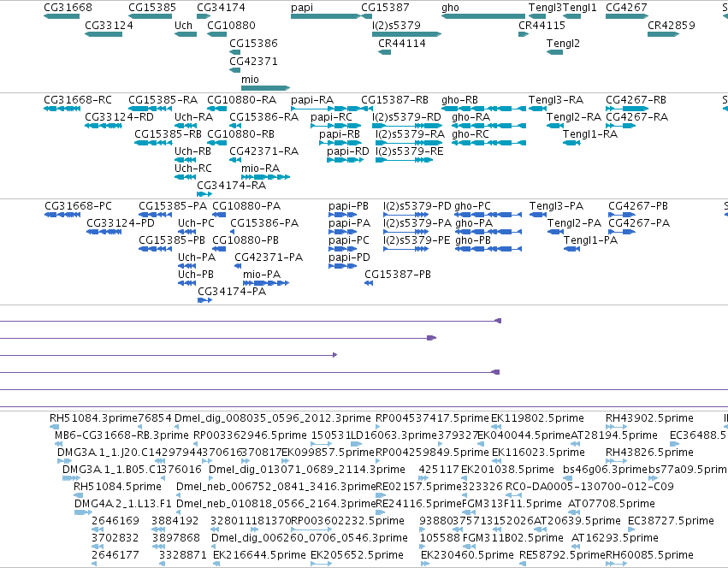Select the CR44115 gene label
728x568 pixels.
point(542,26)
